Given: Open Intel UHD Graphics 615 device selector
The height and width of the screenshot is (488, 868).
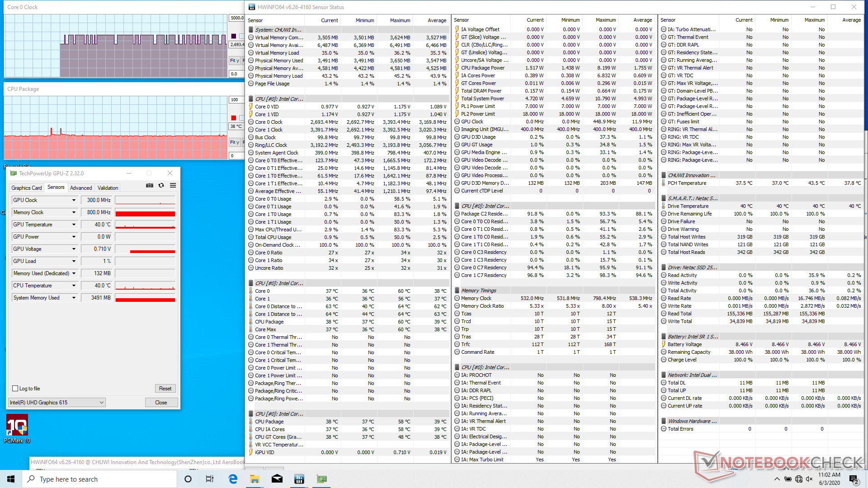Looking at the screenshot, I should coord(57,403).
